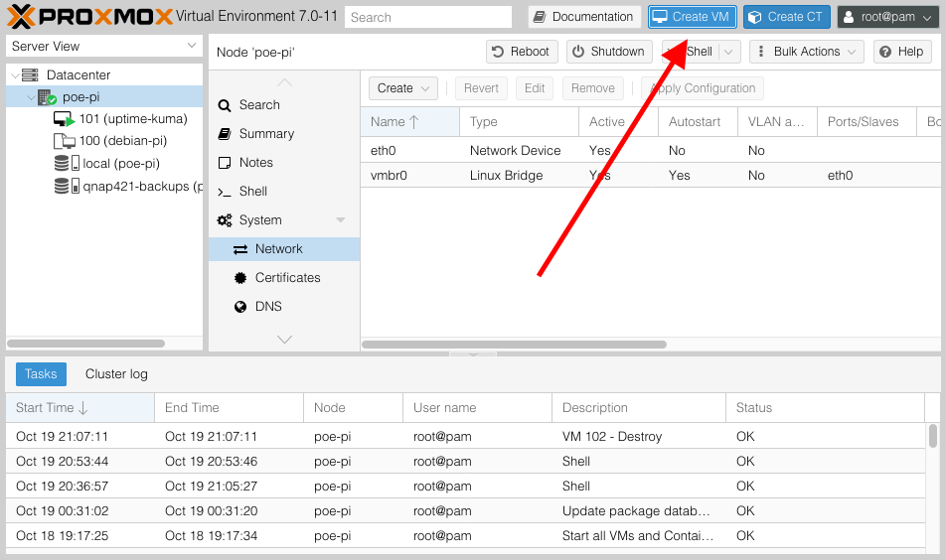This screenshot has height=560, width=946.
Task: Expand the Bulk Actions dropdown
Action: tap(806, 52)
